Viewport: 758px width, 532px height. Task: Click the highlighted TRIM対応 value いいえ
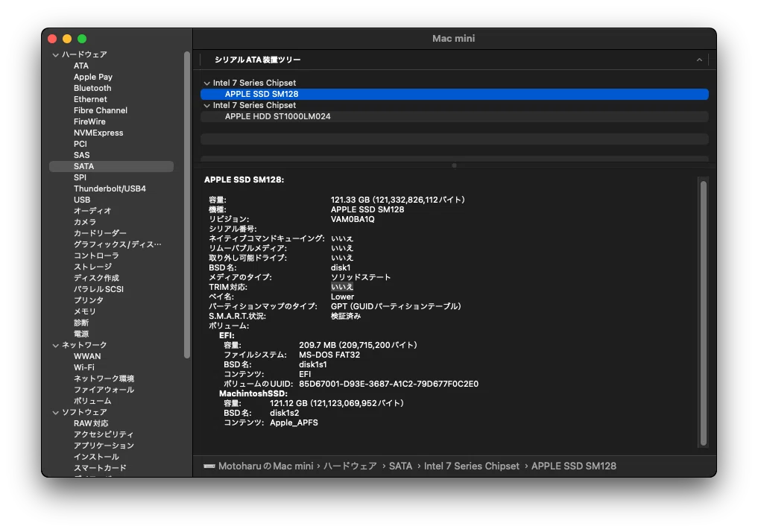(x=342, y=287)
